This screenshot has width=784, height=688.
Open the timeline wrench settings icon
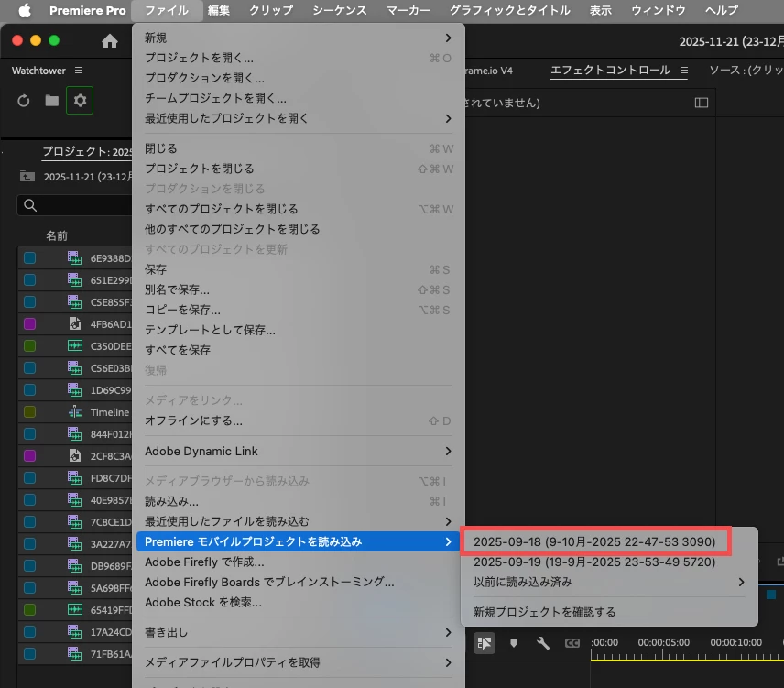pos(543,643)
